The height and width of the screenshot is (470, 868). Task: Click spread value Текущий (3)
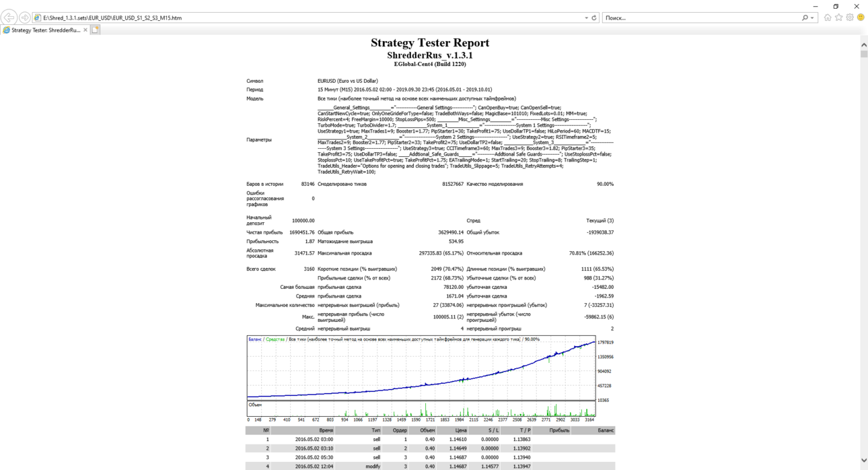coord(600,221)
